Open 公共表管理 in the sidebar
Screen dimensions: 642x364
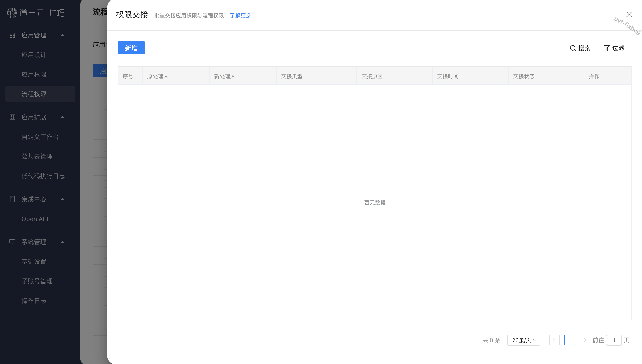[x=37, y=157]
